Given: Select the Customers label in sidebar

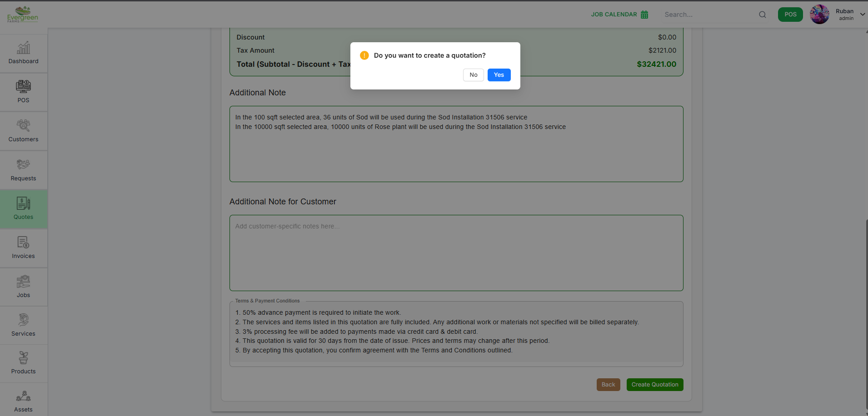Looking at the screenshot, I should point(23,139).
